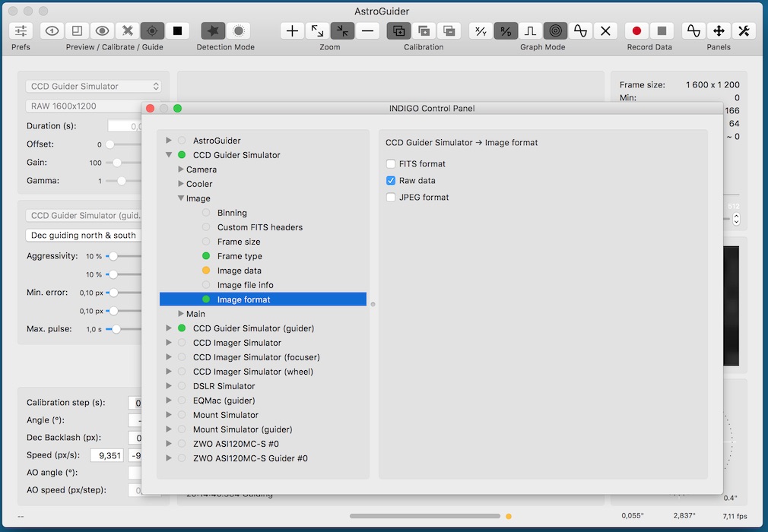768x532 pixels.
Task: Click the zoom in plus icon
Action: pos(293,31)
